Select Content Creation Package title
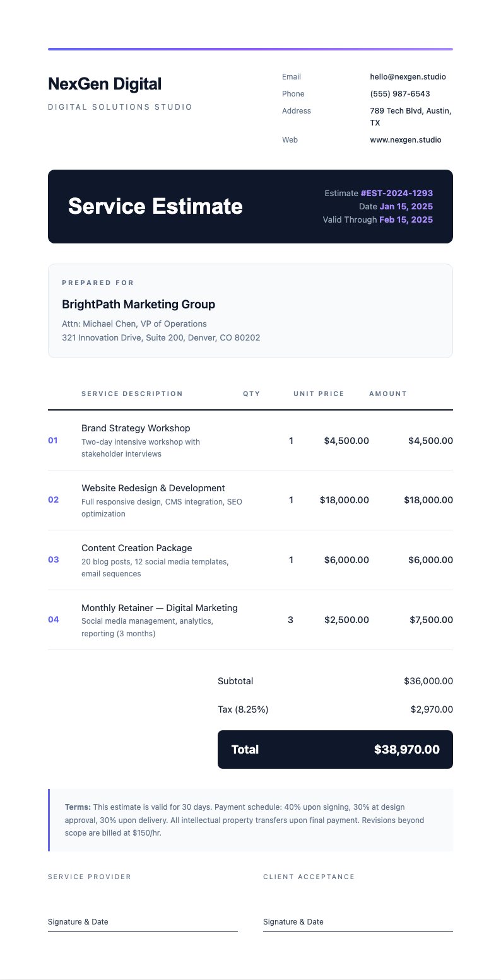The image size is (501, 980). coord(137,548)
